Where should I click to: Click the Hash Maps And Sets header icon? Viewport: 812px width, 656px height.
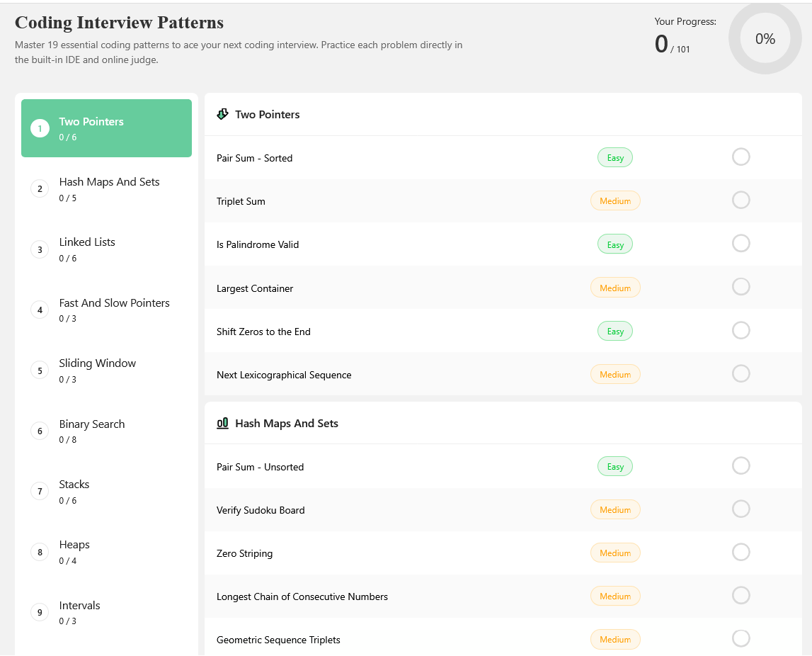tap(222, 423)
